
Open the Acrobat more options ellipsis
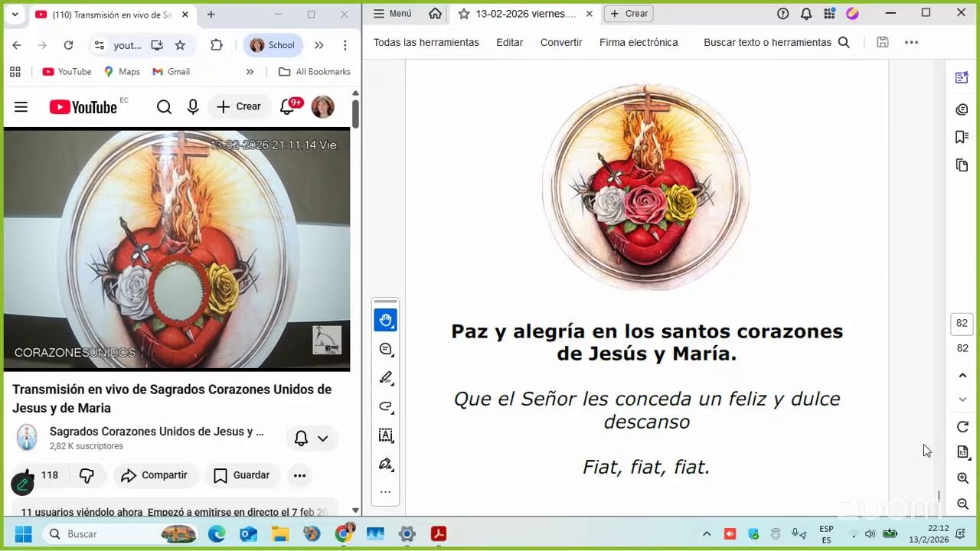tap(911, 42)
